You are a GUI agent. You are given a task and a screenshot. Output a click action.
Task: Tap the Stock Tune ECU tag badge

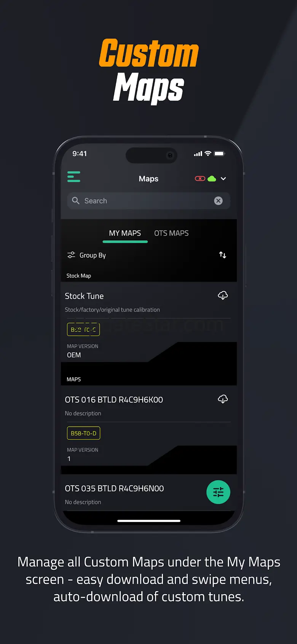coord(83,330)
